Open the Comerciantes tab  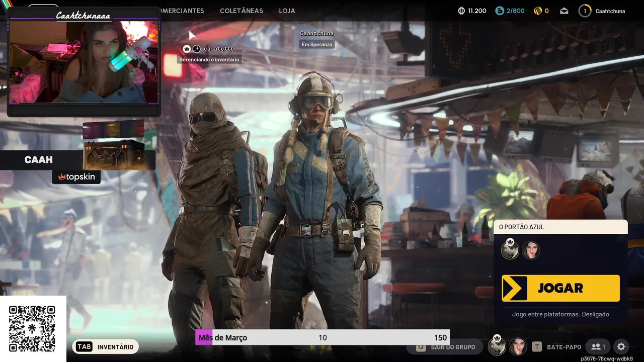182,11
